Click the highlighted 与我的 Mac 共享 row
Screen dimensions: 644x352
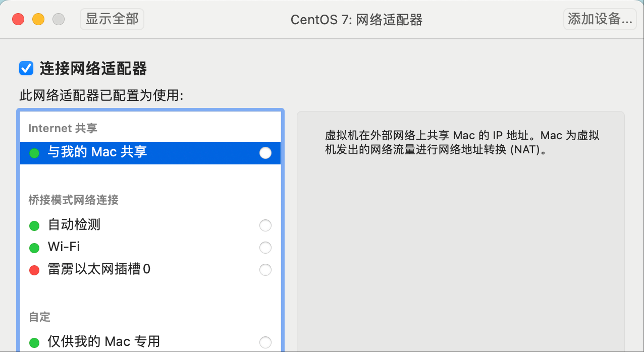tap(151, 153)
